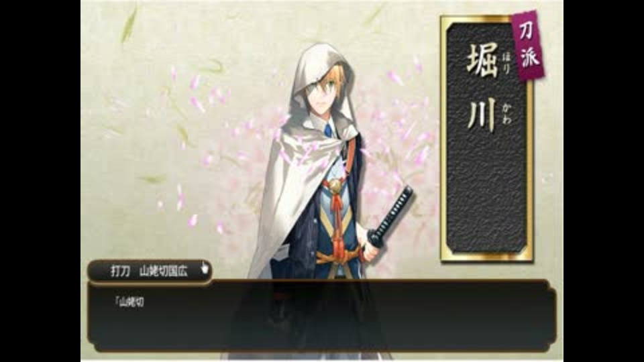Advance the dark dialogue message box
This screenshot has height=362, width=644.
[x=321, y=316]
